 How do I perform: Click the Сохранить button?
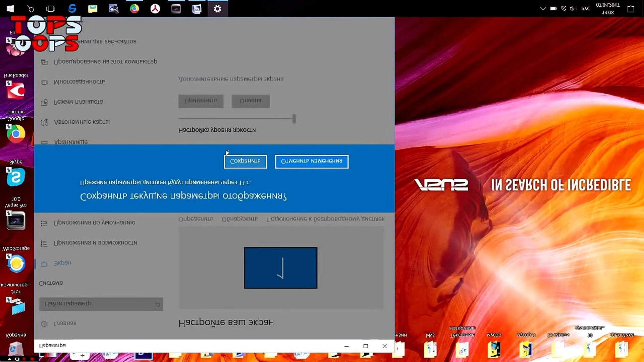point(245,161)
